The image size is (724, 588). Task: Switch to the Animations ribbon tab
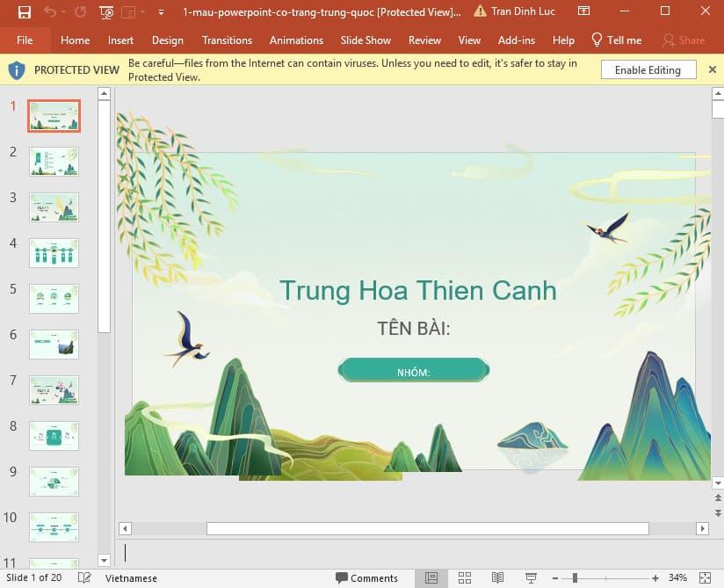coord(296,40)
